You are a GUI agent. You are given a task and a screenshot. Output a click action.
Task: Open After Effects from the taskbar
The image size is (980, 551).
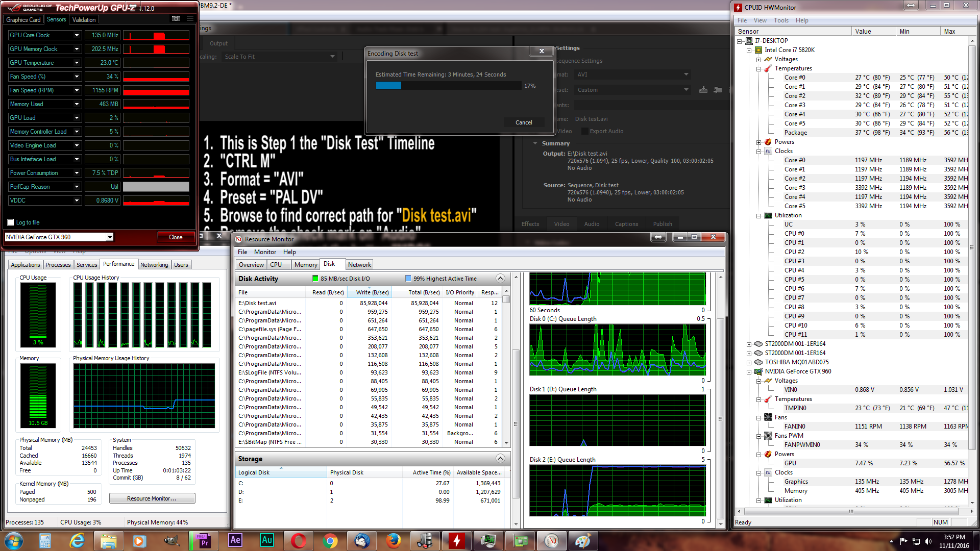point(235,541)
